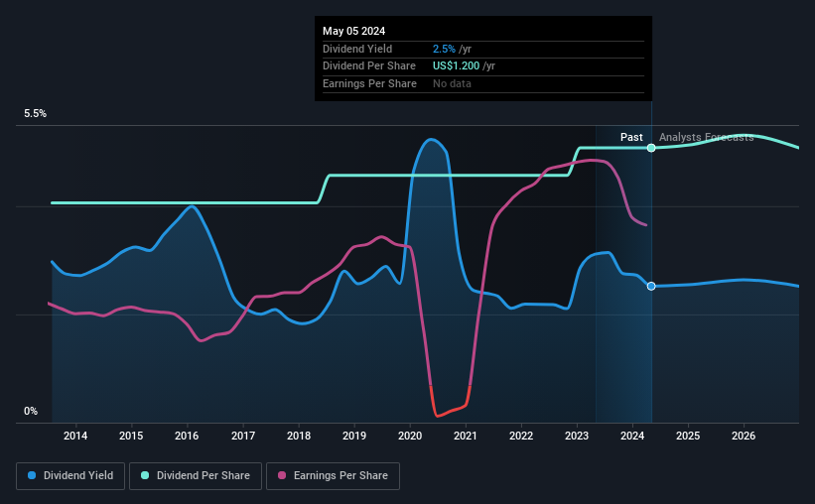Click the No data earnings value in tooltip

tap(452, 83)
